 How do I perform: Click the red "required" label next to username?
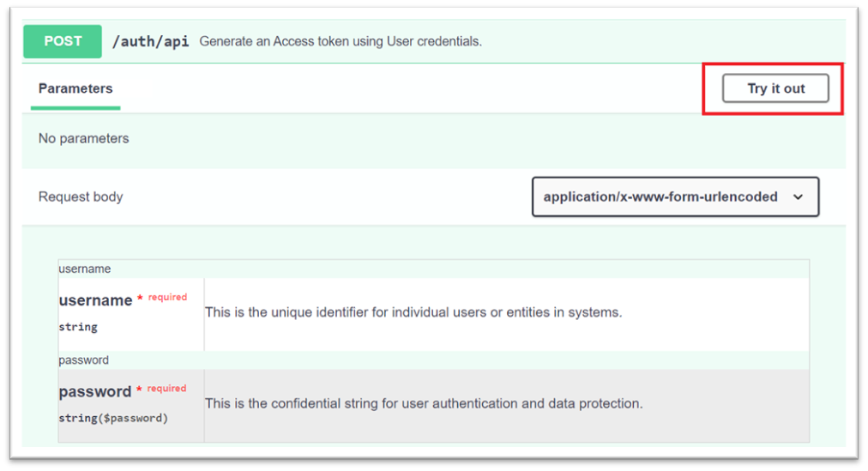167,297
